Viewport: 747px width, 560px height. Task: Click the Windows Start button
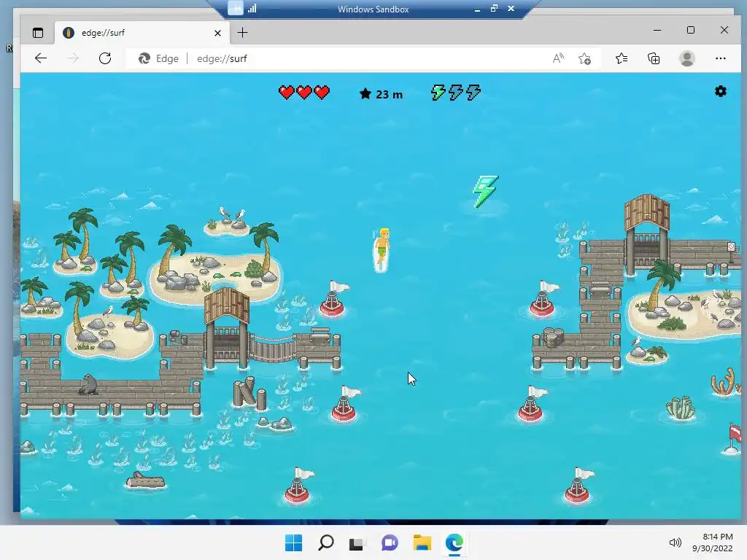(293, 542)
